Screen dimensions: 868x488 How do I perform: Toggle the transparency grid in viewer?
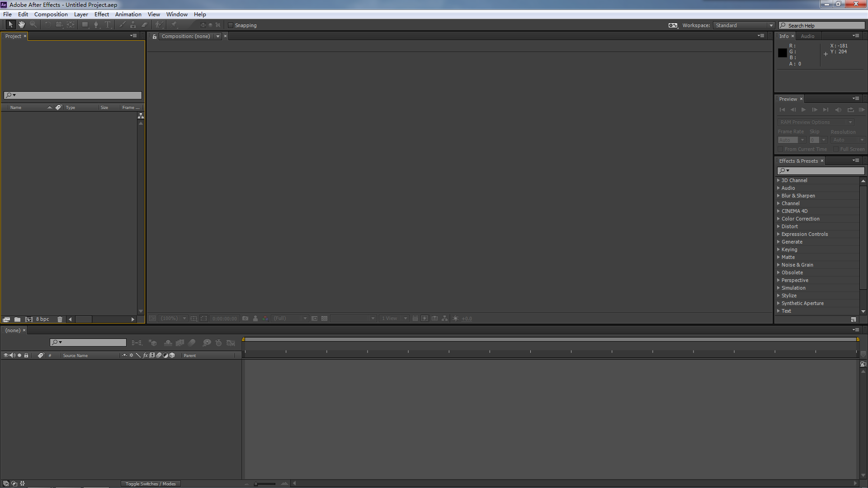(324, 319)
